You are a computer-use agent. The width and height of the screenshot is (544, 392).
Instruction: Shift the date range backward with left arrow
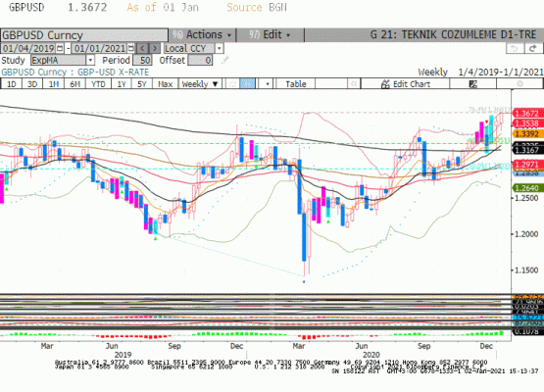pos(142,48)
